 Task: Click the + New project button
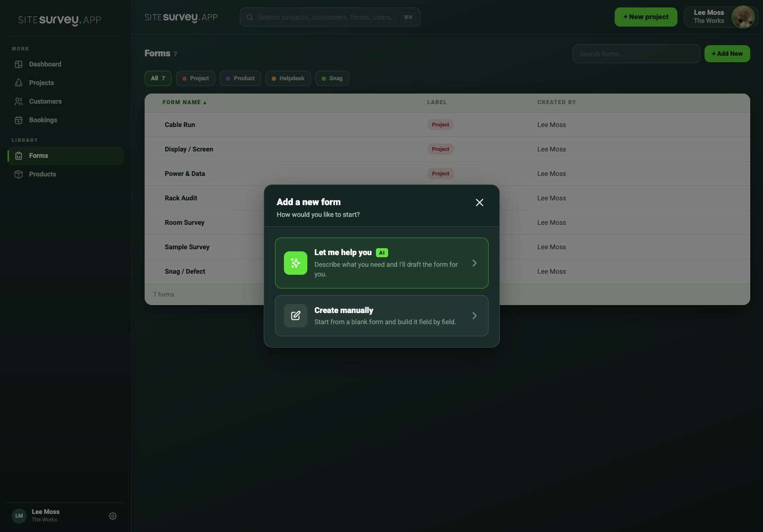pyautogui.click(x=646, y=17)
